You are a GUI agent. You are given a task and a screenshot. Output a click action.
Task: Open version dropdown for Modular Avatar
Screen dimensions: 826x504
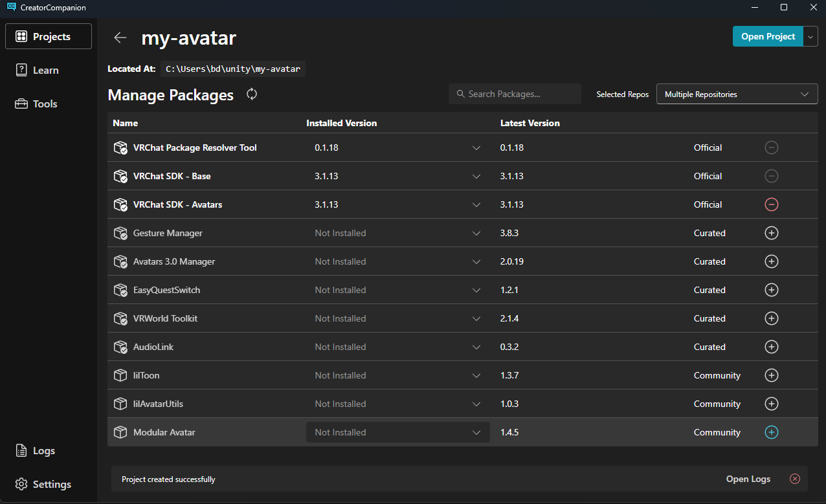click(397, 432)
